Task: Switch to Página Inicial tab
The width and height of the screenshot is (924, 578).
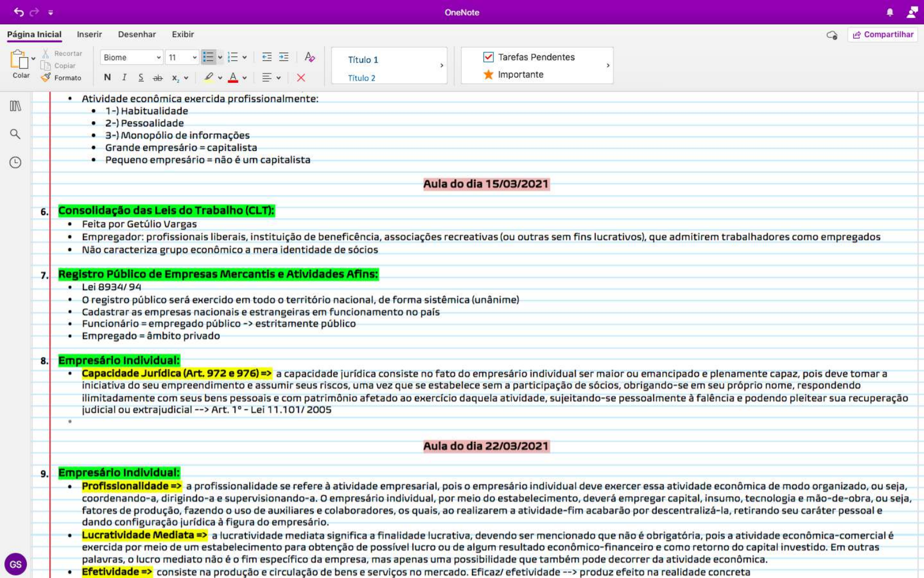Action: [34, 35]
